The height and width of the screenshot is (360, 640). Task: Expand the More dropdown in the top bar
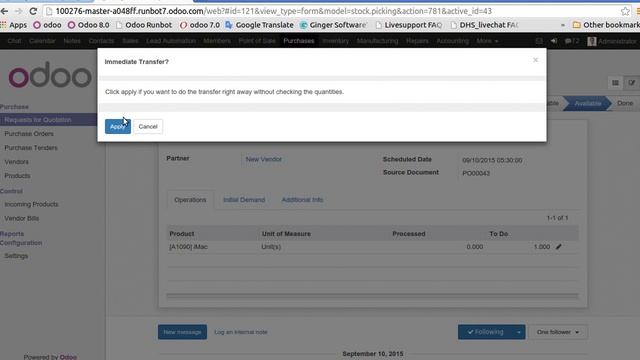487,41
